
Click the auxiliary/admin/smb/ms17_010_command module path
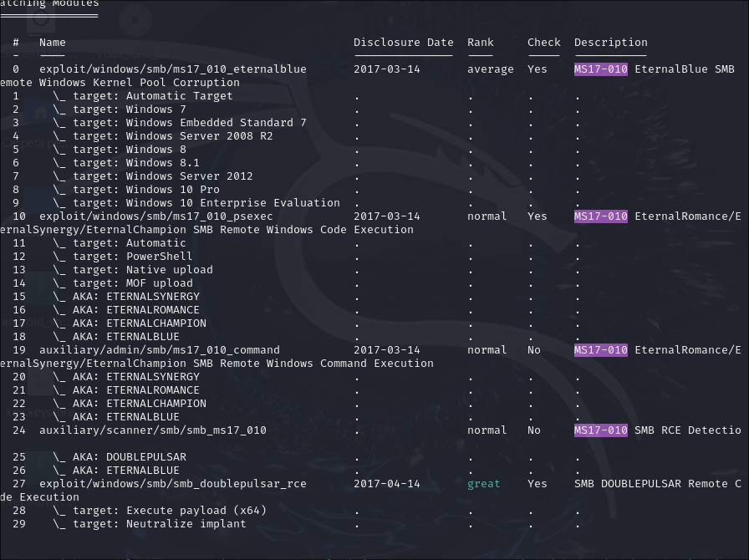pos(159,350)
